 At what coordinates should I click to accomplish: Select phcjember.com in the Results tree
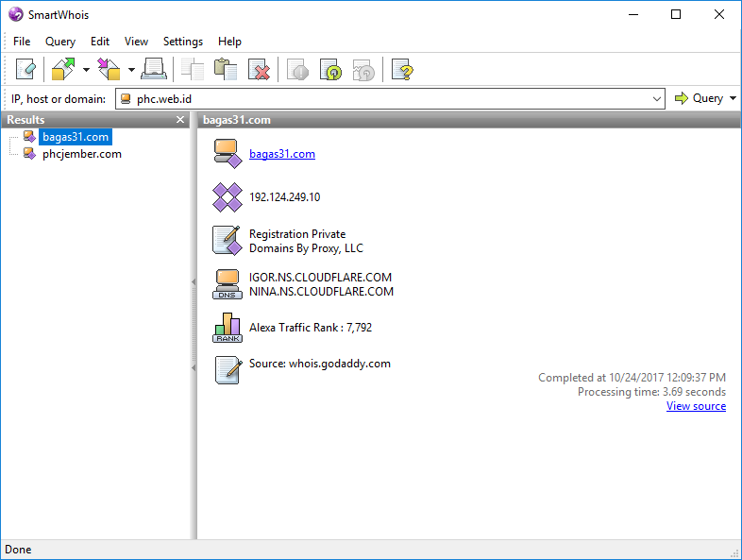coord(82,154)
